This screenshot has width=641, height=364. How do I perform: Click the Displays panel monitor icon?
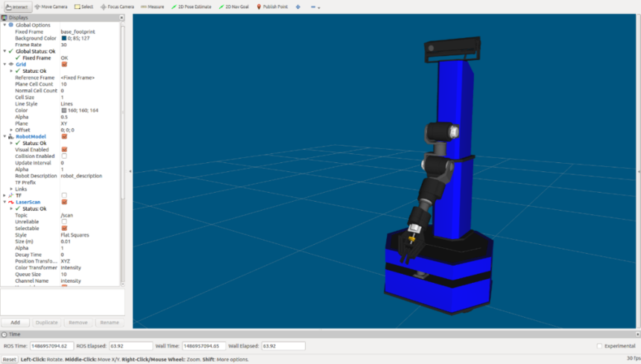(4, 18)
